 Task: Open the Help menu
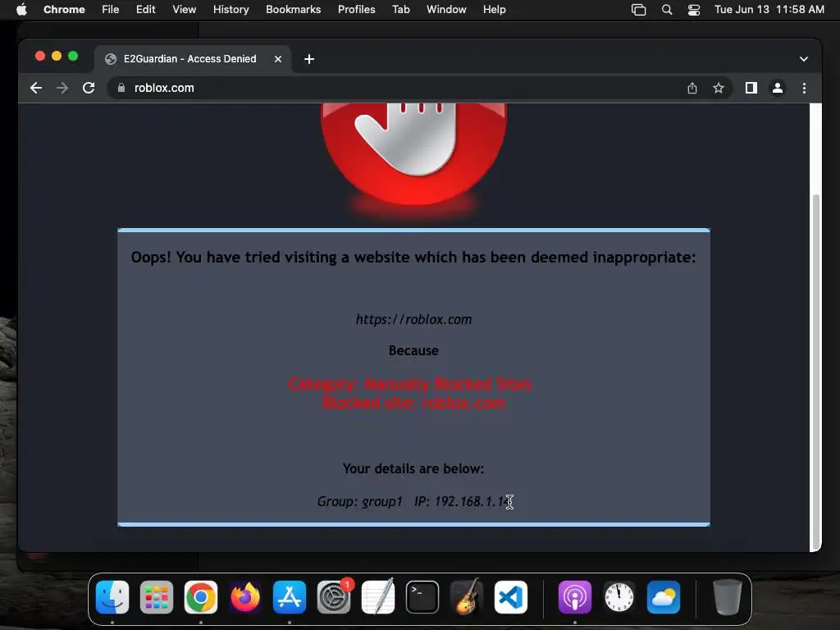click(x=494, y=10)
